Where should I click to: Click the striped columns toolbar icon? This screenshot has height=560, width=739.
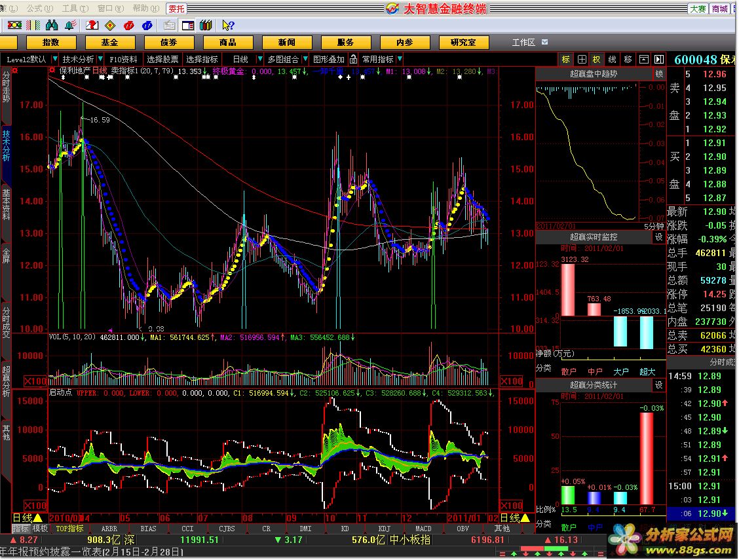coord(33,26)
